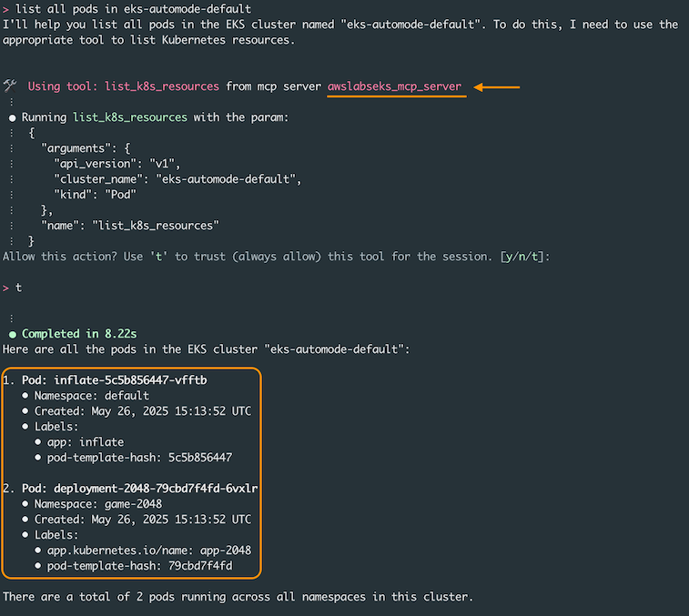The image size is (689, 616).
Task: Click the 'Completed in 8.22s' status text
Action: pyautogui.click(x=79, y=334)
